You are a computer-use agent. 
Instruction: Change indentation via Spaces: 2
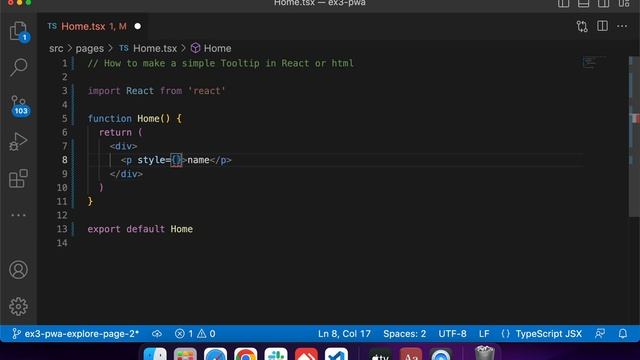[404, 334]
